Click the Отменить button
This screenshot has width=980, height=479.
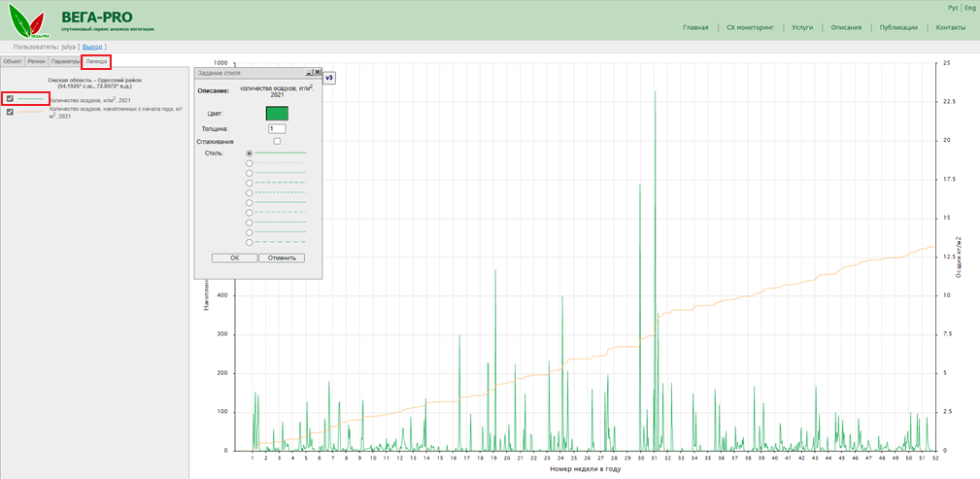point(282,258)
